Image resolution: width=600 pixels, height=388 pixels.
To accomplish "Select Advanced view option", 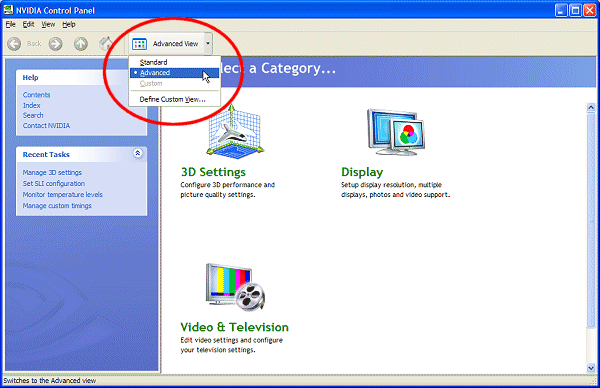I will pyautogui.click(x=174, y=73).
